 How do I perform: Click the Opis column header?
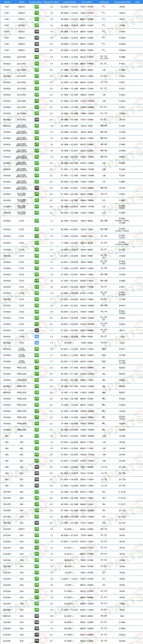[x=137, y=2]
